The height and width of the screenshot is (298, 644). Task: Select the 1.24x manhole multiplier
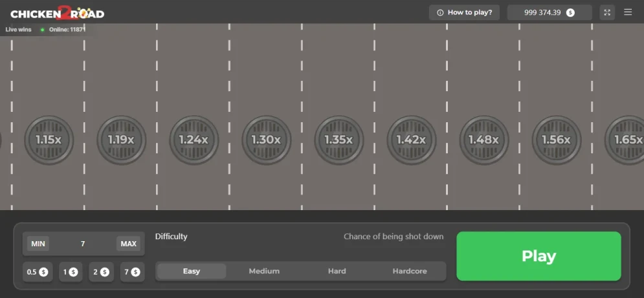click(194, 140)
